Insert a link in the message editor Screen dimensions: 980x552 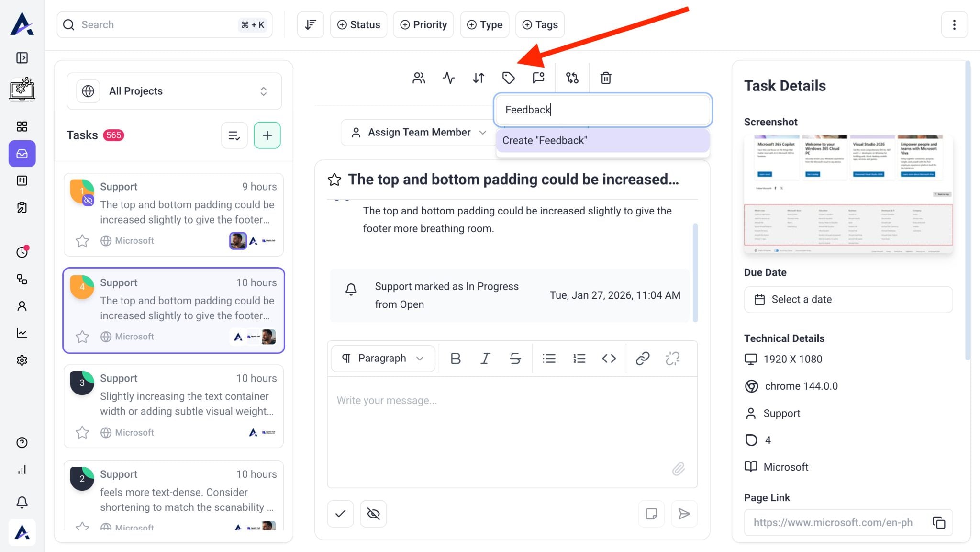642,358
